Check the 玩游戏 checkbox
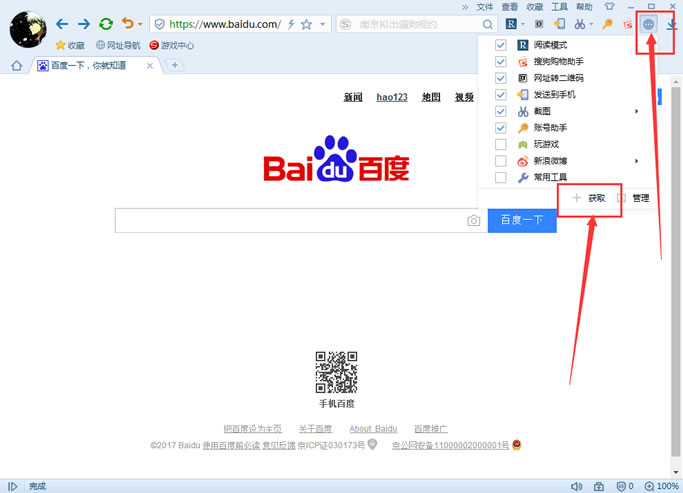683x493 pixels. (500, 145)
